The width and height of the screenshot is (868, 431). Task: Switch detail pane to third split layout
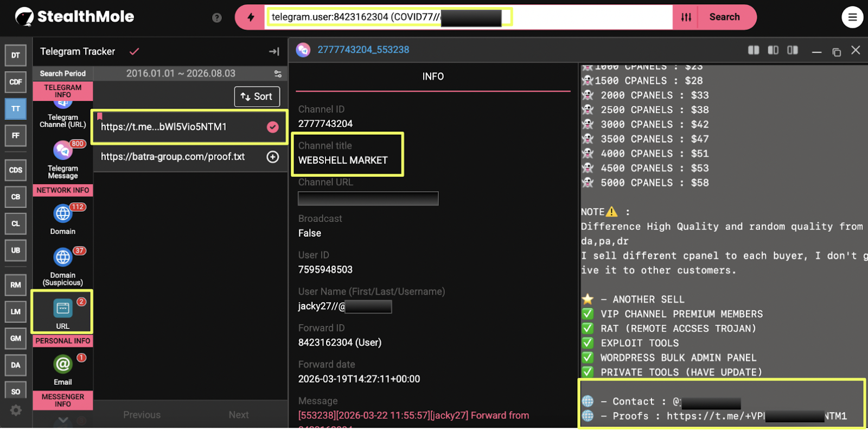pos(793,50)
